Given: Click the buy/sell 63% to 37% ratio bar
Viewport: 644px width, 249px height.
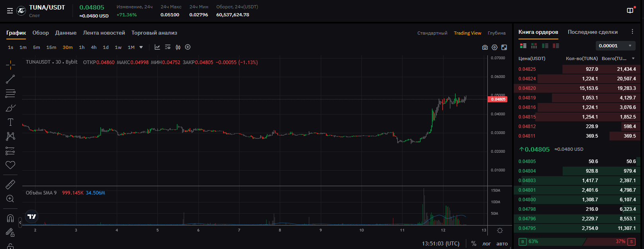Looking at the screenshot, I should pyautogui.click(x=577, y=241).
